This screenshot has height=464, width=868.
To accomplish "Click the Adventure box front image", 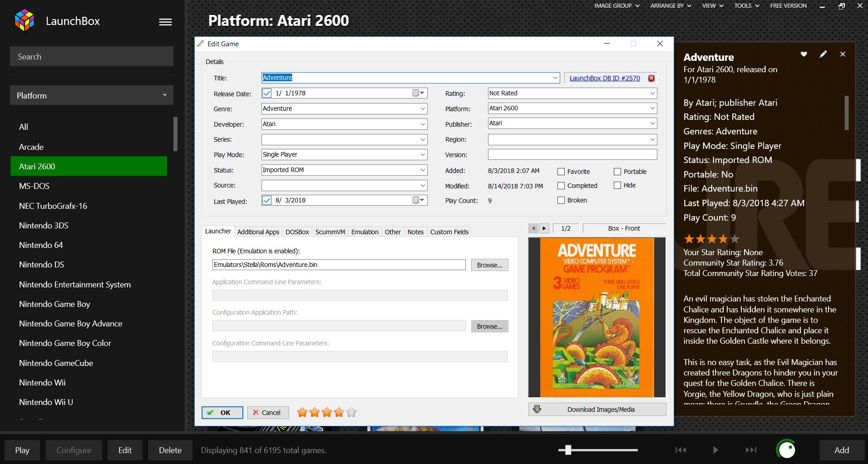I will pyautogui.click(x=597, y=317).
